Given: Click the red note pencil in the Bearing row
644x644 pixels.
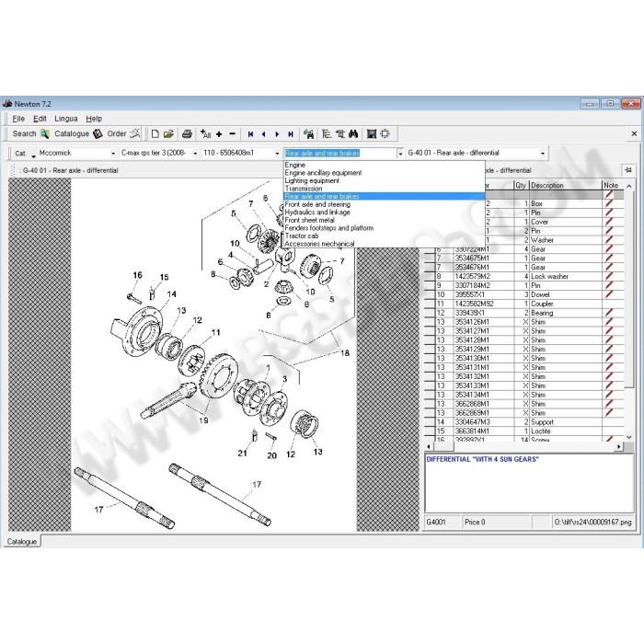Looking at the screenshot, I should pyautogui.click(x=609, y=313).
